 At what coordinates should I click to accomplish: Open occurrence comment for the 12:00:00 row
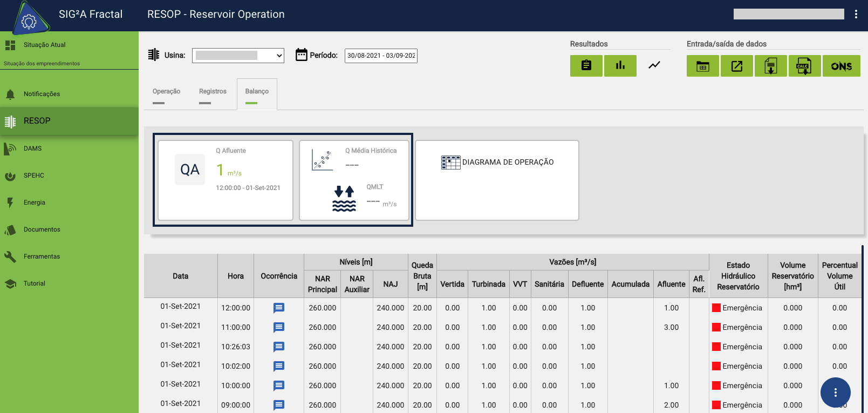278,308
